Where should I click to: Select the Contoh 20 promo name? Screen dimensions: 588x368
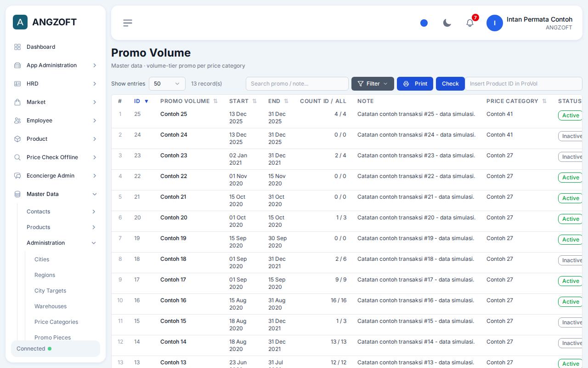click(x=174, y=218)
